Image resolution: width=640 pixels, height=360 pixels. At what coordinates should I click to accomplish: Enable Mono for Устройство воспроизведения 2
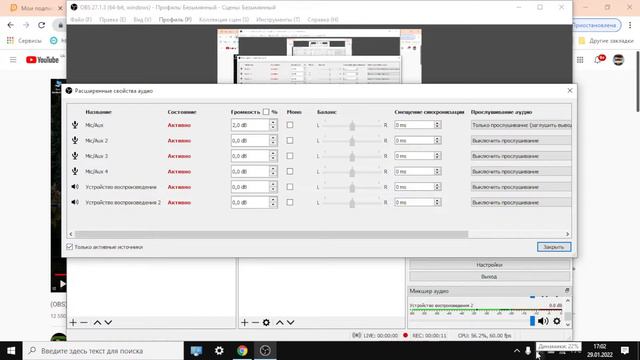point(290,202)
